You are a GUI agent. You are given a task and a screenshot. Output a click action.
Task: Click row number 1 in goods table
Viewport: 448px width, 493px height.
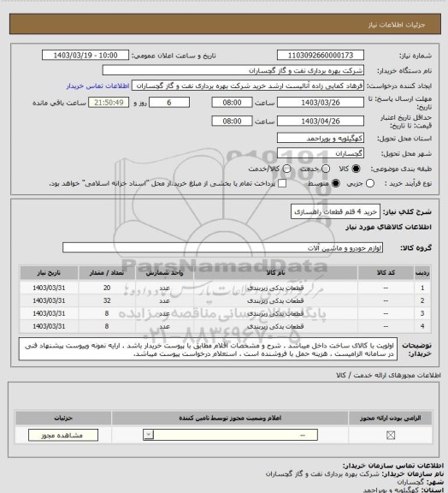[422, 288]
